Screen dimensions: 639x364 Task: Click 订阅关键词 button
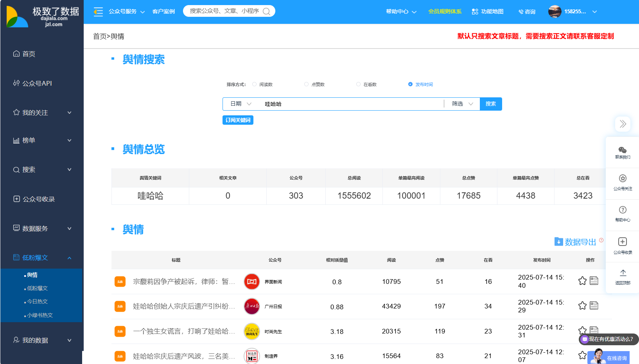point(238,120)
